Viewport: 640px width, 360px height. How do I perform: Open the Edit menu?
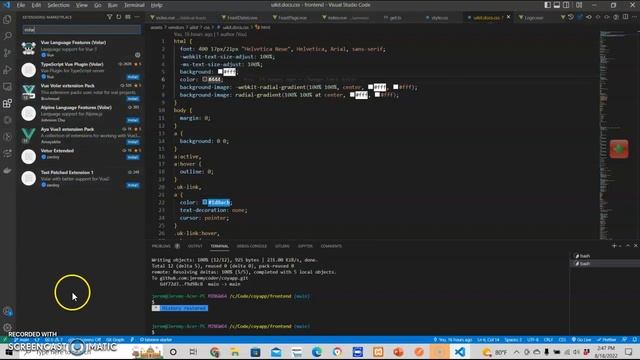(36, 5)
